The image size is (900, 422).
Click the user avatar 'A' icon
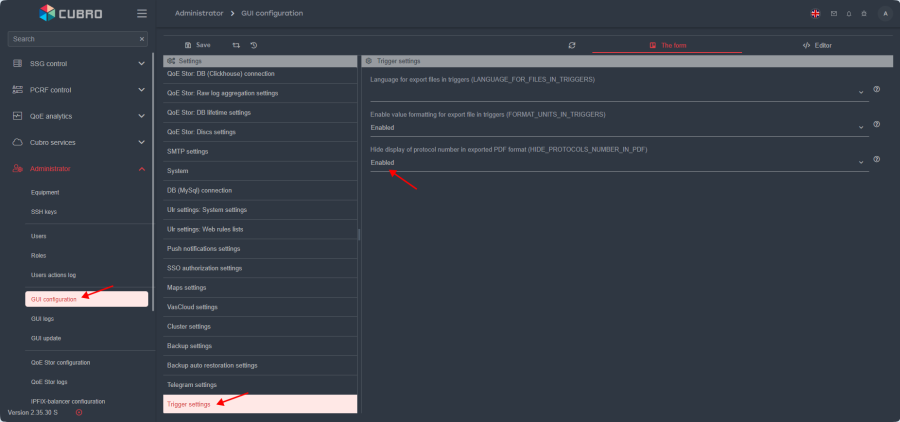click(884, 13)
